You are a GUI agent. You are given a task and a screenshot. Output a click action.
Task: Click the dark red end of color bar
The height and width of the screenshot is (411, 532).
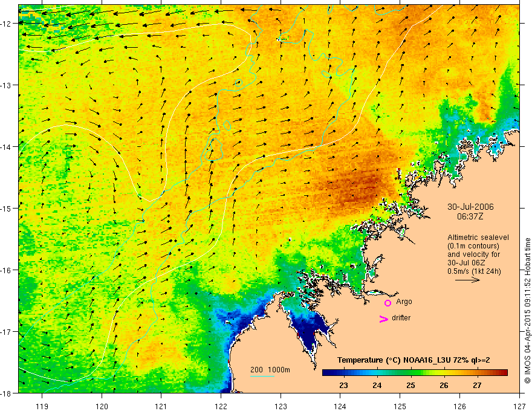click(504, 372)
